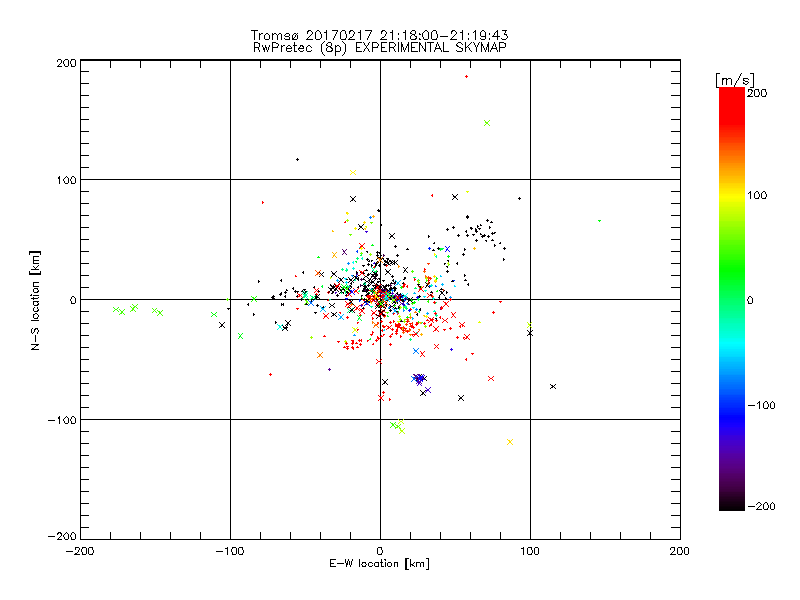Viewport: 800px width, 600px height.
Task: Select the dense blue cross cluster below center
Action: pyautogui.click(x=419, y=379)
